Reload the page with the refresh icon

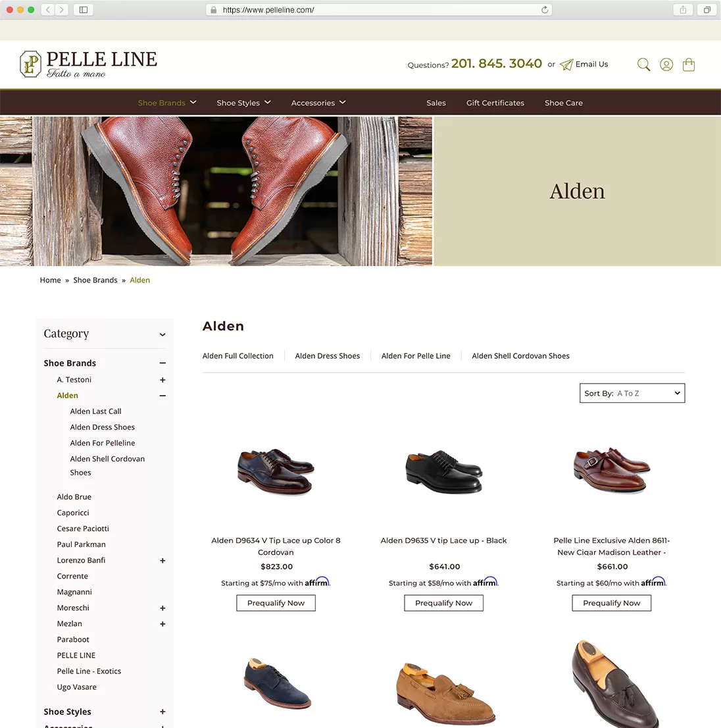(x=545, y=10)
